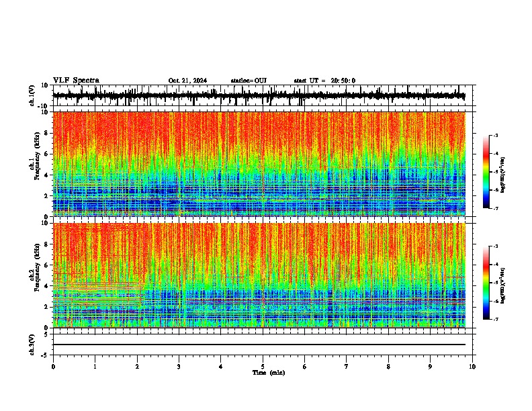Click the '6' kHz tick of ch.2 spectrogram
The image size is (532, 411).
click(x=46, y=265)
